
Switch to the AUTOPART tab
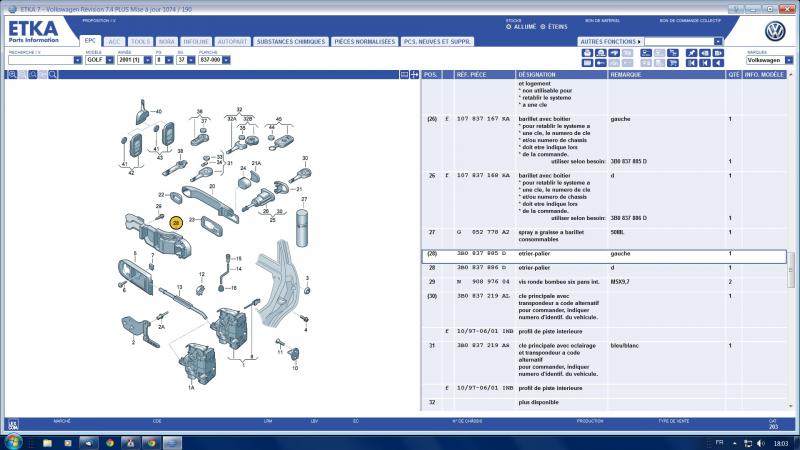pyautogui.click(x=232, y=42)
